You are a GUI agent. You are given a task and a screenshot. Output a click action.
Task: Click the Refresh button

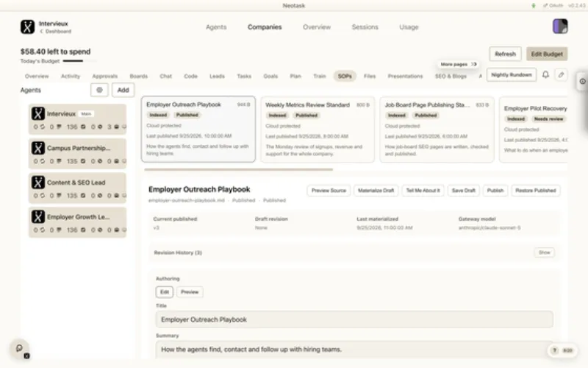pyautogui.click(x=505, y=54)
